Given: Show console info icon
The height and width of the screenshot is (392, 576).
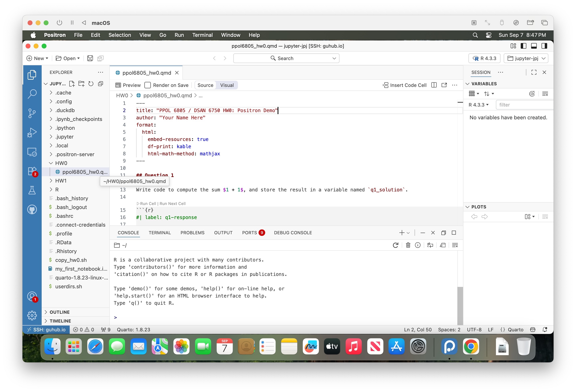Looking at the screenshot, I should tap(418, 245).
